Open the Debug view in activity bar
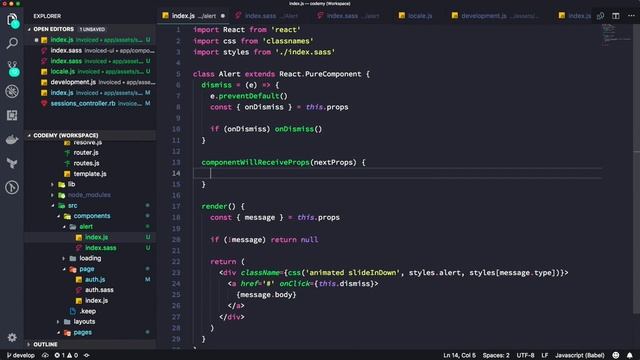 click(x=12, y=91)
